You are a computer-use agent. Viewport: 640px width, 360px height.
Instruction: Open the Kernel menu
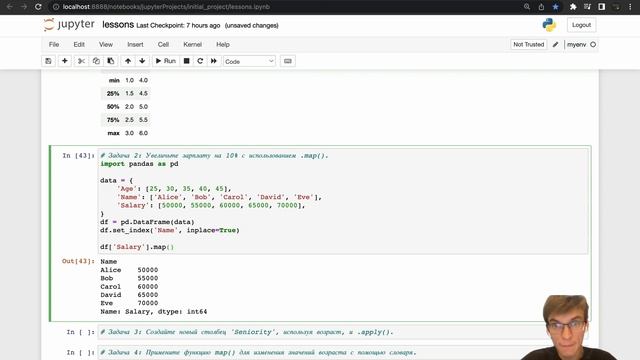(x=192, y=44)
